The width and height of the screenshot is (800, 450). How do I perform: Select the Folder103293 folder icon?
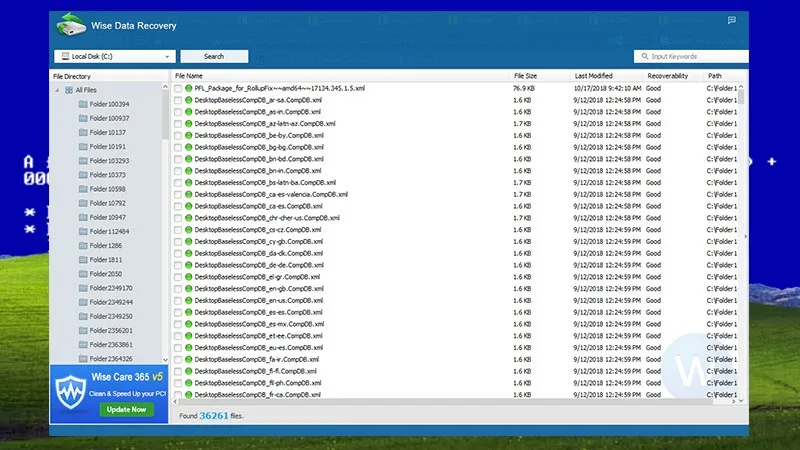pos(83,160)
